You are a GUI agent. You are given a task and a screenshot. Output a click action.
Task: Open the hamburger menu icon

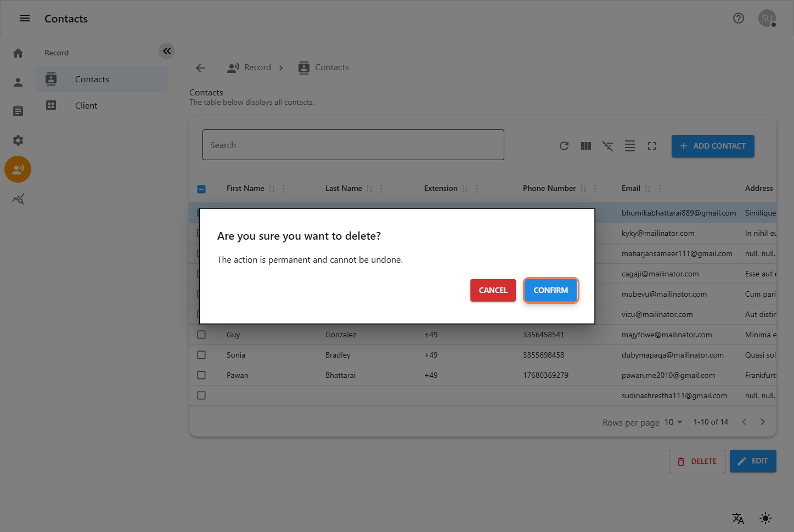pos(25,18)
